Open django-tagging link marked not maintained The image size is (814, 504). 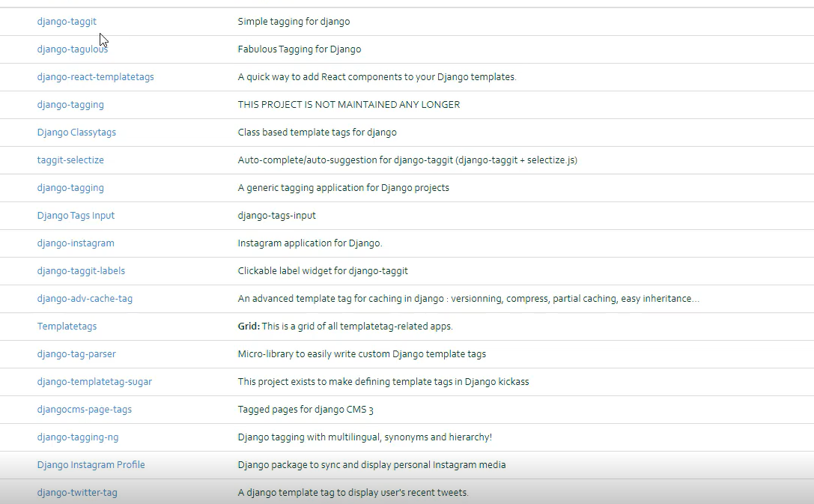(70, 105)
